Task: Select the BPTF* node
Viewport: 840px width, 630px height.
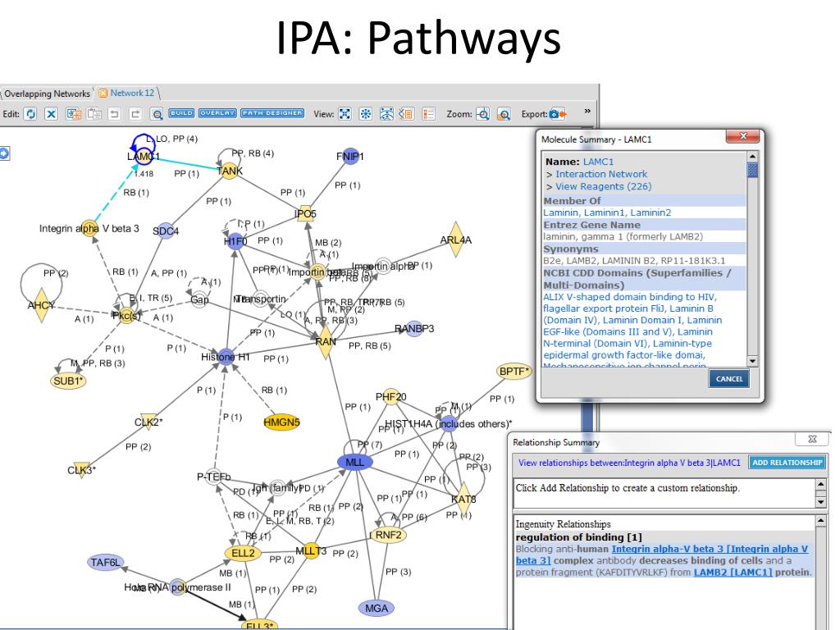Action: coord(514,372)
